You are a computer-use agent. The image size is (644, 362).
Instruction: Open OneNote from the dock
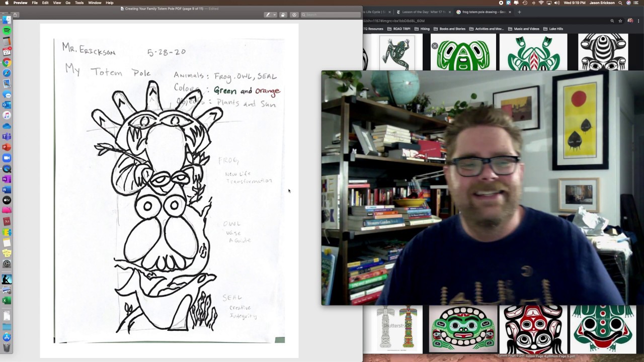coord(7,179)
